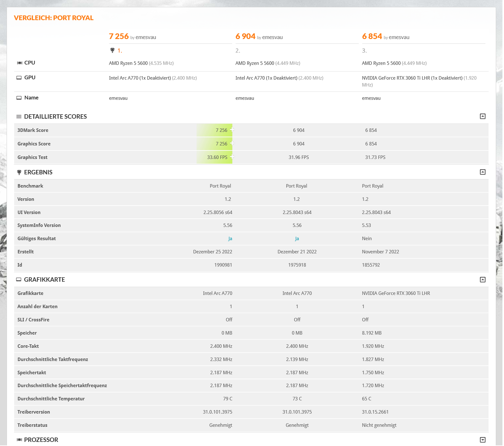The height and width of the screenshot is (446, 504).
Task: Click the 1.827 MHz average clock value
Action: pos(373,359)
